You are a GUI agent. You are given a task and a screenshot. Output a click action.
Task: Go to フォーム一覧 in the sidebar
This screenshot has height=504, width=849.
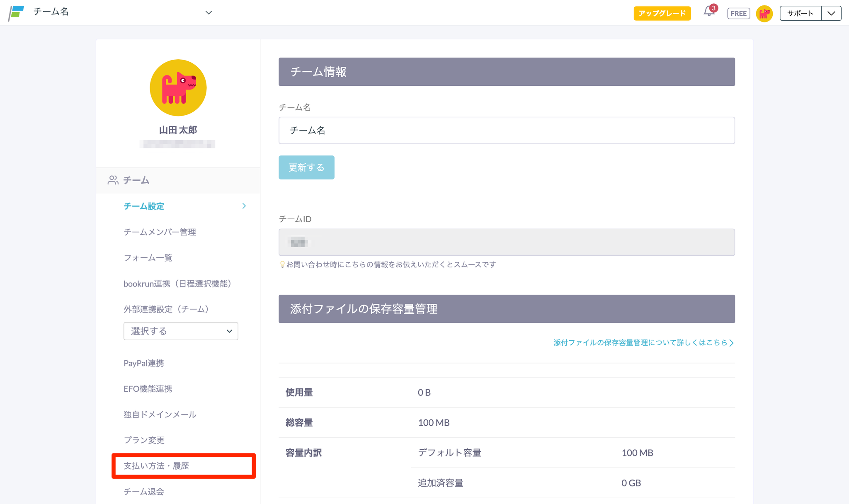pos(148,258)
